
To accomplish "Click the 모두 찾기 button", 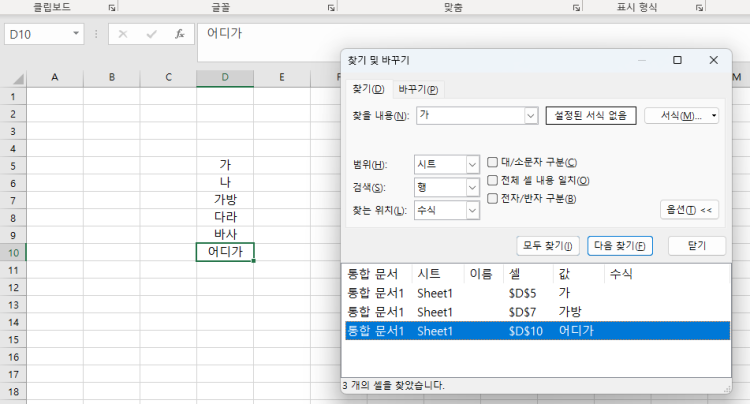I will 548,246.
